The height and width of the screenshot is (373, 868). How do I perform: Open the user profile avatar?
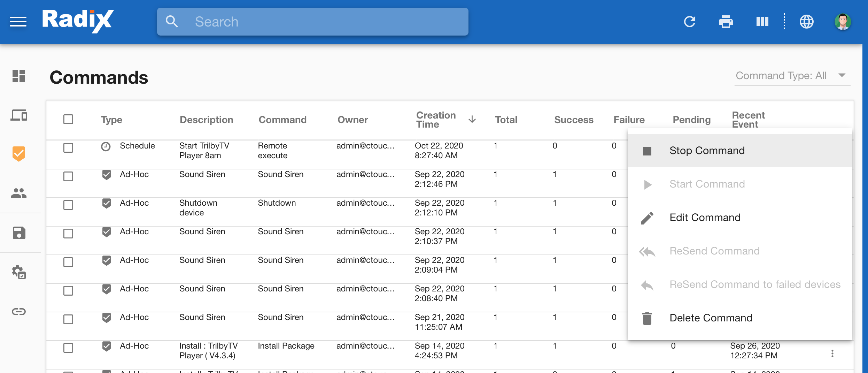(843, 22)
